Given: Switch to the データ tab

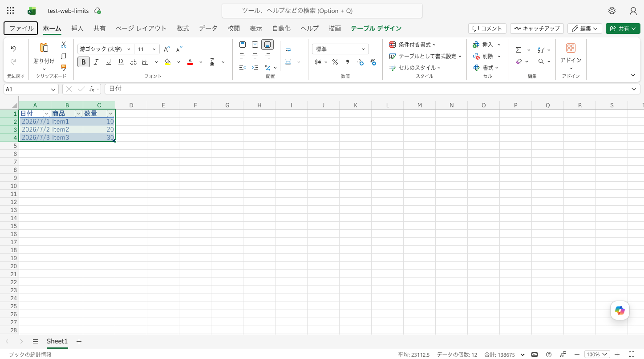Looking at the screenshot, I should (208, 29).
